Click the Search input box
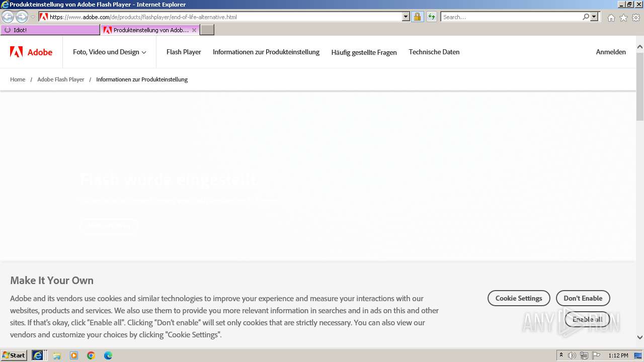The image size is (644, 362). click(x=511, y=17)
